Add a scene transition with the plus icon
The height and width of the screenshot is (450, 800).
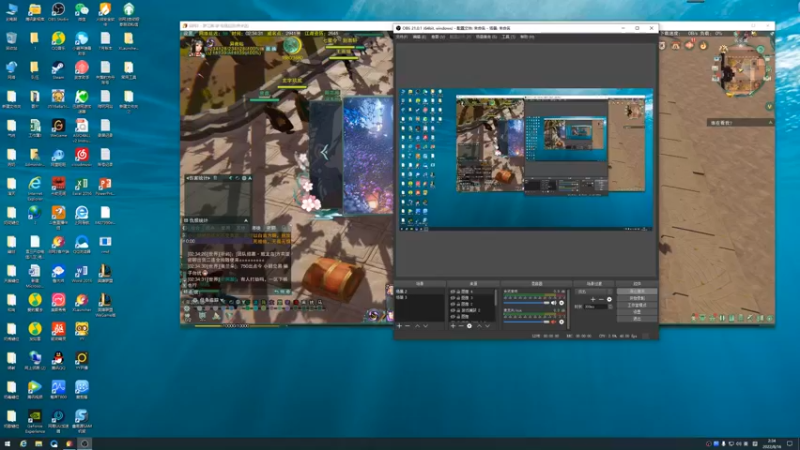pos(593,299)
